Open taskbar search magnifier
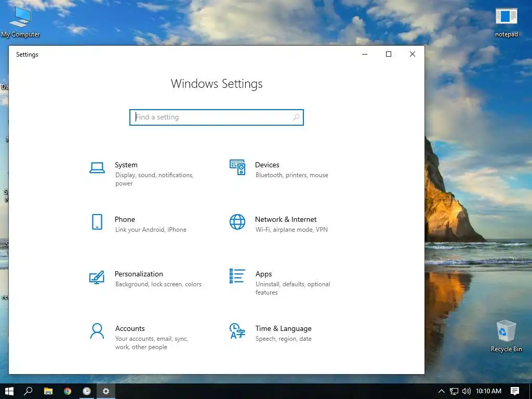This screenshot has height=399, width=532. [x=29, y=391]
